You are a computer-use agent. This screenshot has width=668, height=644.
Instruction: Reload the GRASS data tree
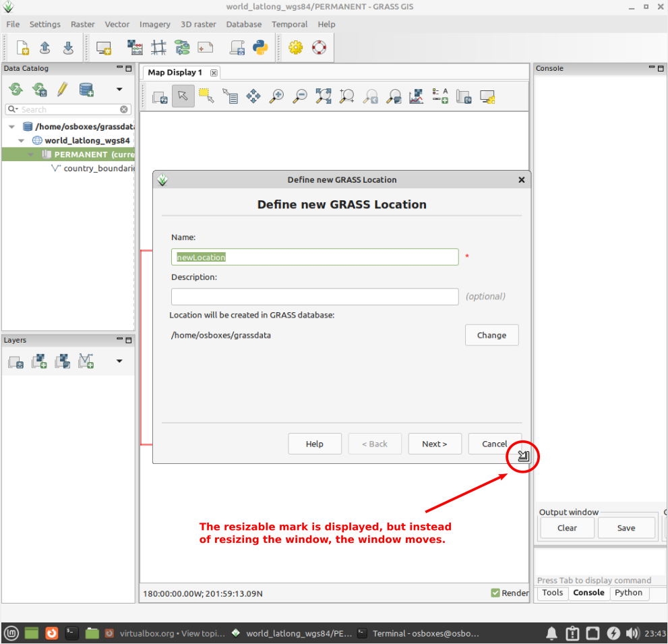tap(16, 89)
